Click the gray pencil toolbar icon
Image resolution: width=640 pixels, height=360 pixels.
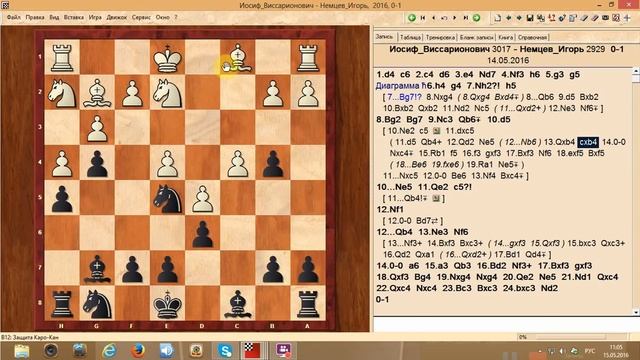tap(584, 18)
